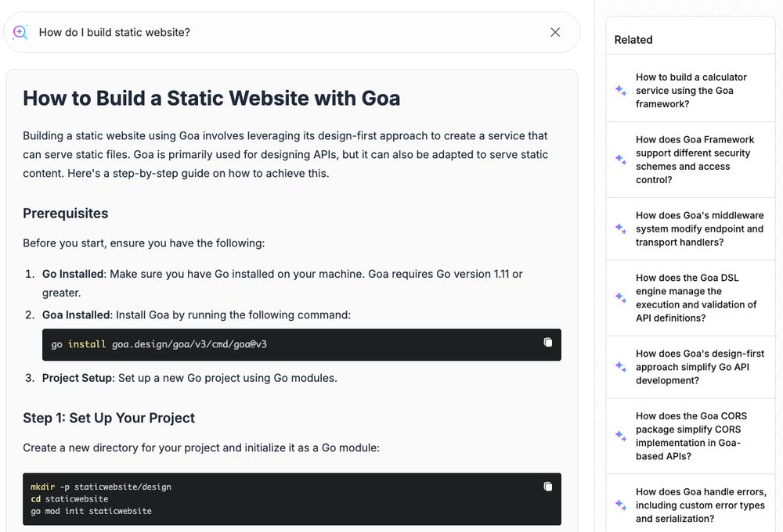Copy the go install command
The height and width of the screenshot is (532, 783).
(548, 343)
